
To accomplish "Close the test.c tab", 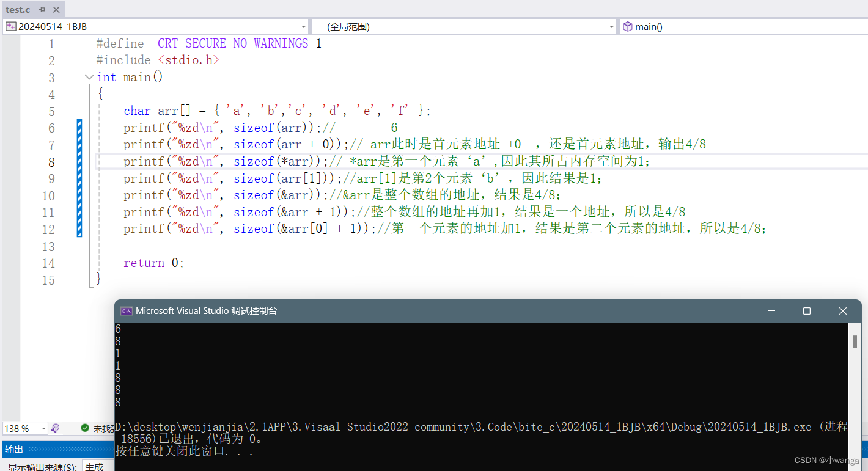I will [x=55, y=10].
